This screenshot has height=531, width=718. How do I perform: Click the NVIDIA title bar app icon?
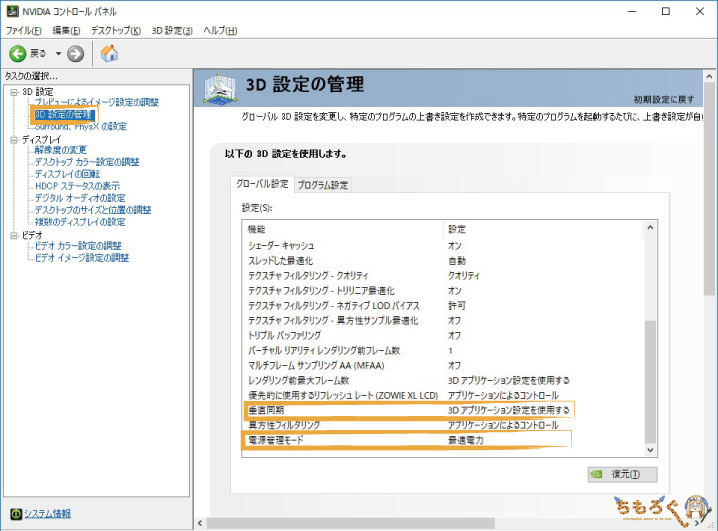coord(12,11)
